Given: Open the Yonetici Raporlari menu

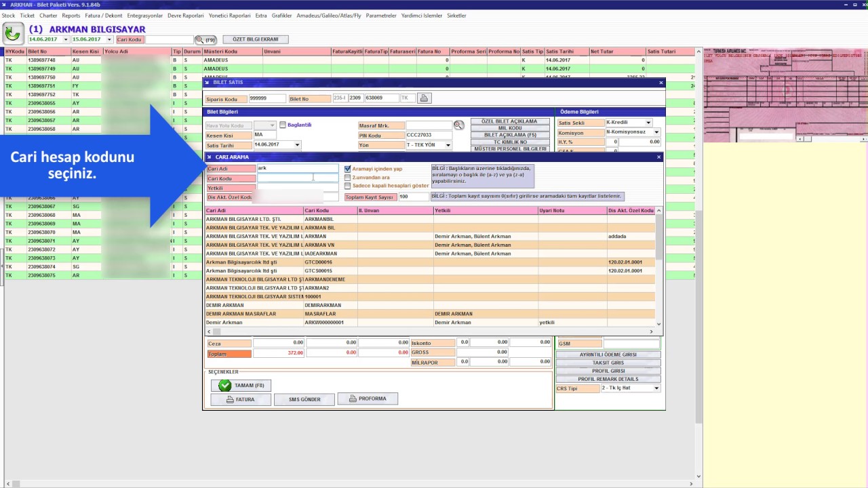Looking at the screenshot, I should click(x=229, y=16).
